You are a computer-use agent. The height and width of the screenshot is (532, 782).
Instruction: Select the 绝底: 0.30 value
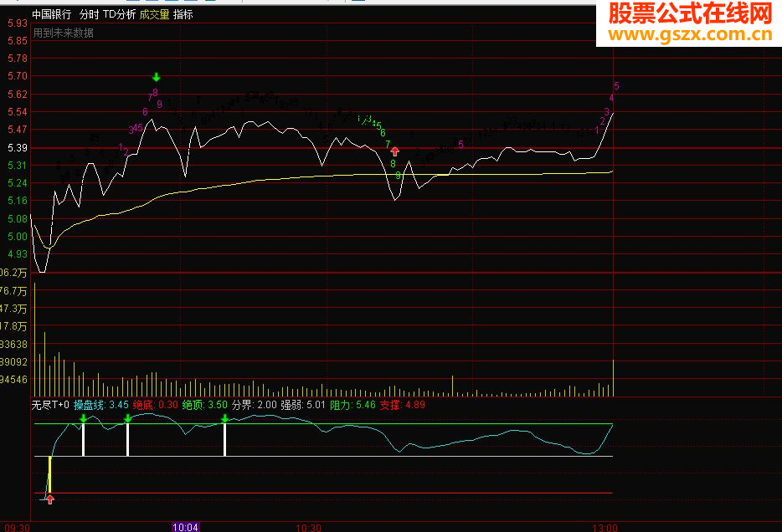pyautogui.click(x=155, y=405)
